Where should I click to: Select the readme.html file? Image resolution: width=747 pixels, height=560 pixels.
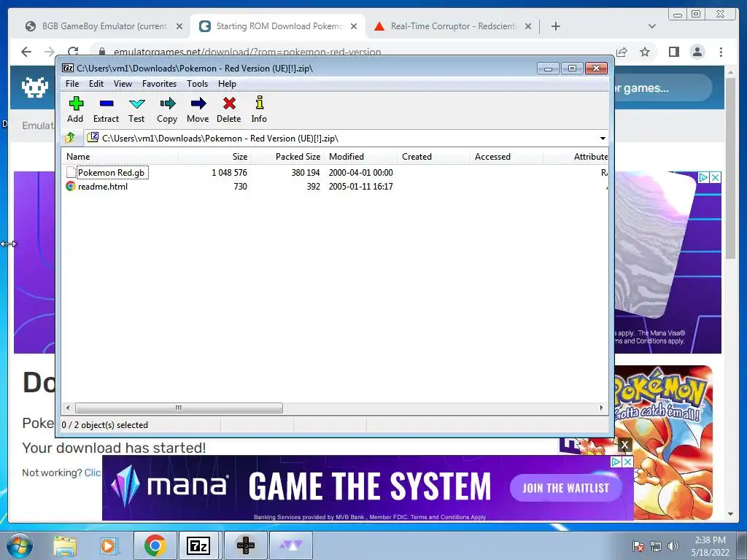(103, 187)
